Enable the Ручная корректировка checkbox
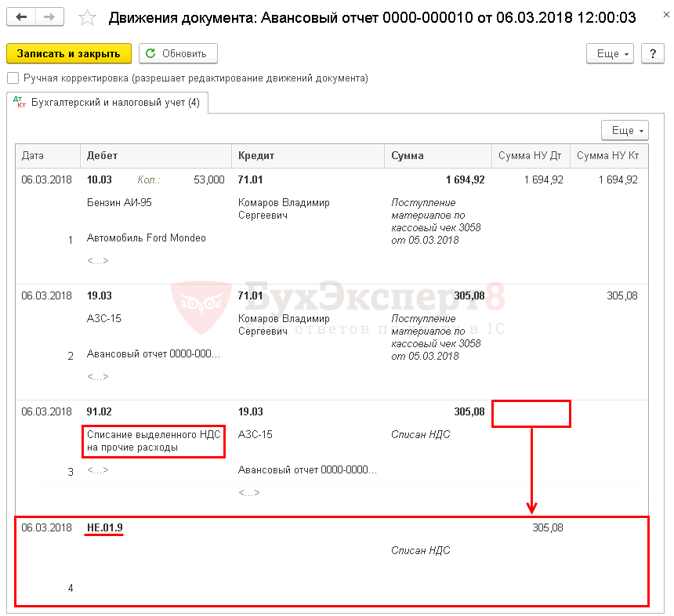The height and width of the screenshot is (616, 674). point(13,78)
